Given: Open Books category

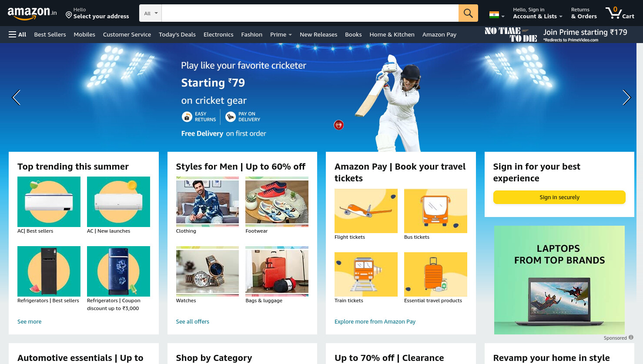Looking at the screenshot, I should coord(353,34).
